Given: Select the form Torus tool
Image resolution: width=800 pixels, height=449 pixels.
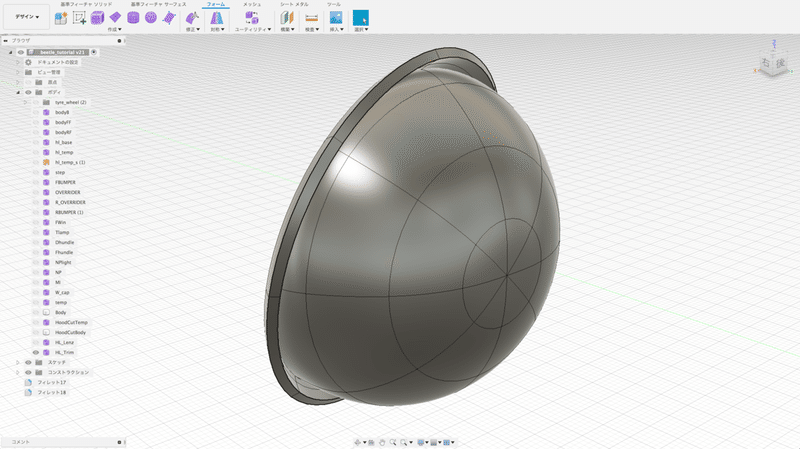Looking at the screenshot, I should 169,18.
